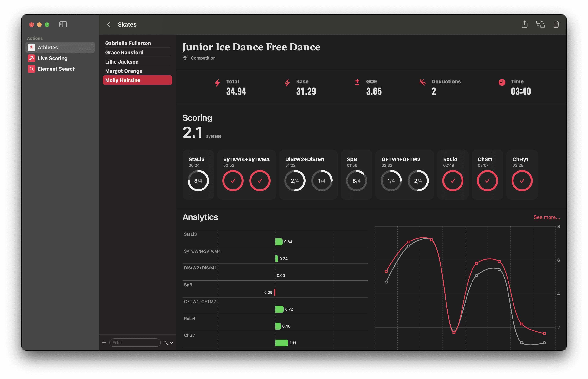Image resolution: width=588 pixels, height=379 pixels.
Task: Click the Time value 03:40
Action: pyautogui.click(x=521, y=91)
